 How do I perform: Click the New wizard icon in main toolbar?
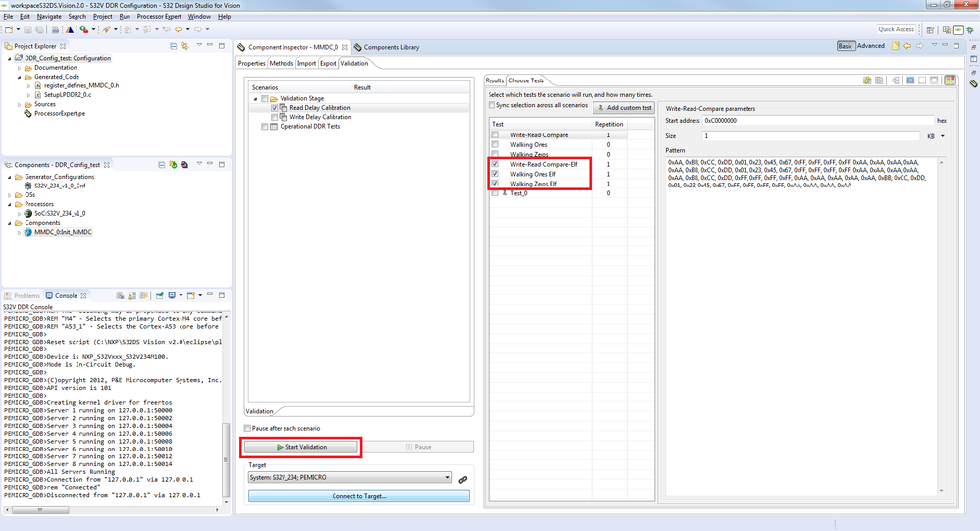[x=9, y=29]
